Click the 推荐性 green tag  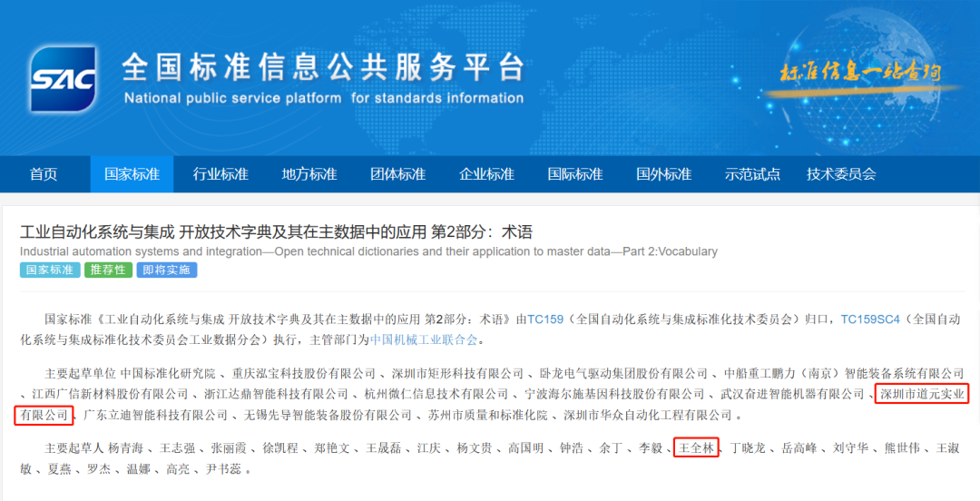pyautogui.click(x=109, y=270)
